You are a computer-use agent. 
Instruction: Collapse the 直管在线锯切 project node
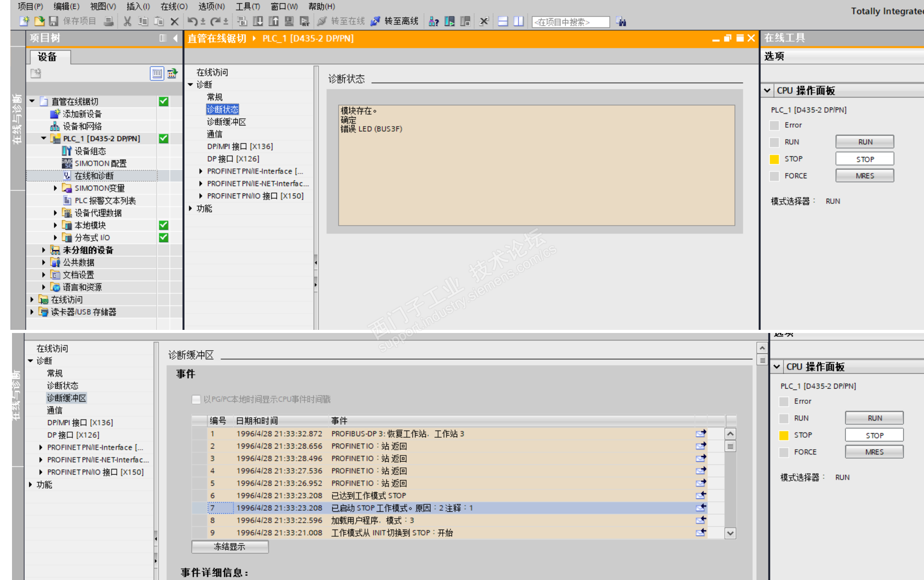pos(32,101)
